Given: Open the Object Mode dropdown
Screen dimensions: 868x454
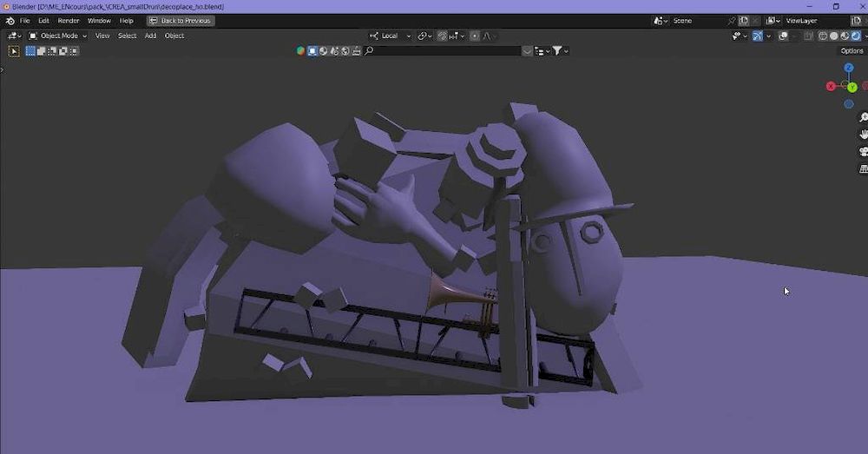Looking at the screenshot, I should point(58,36).
